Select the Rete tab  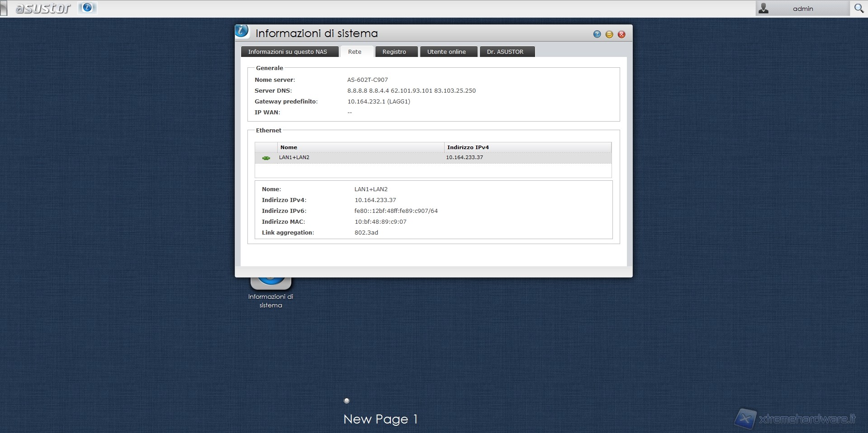355,52
